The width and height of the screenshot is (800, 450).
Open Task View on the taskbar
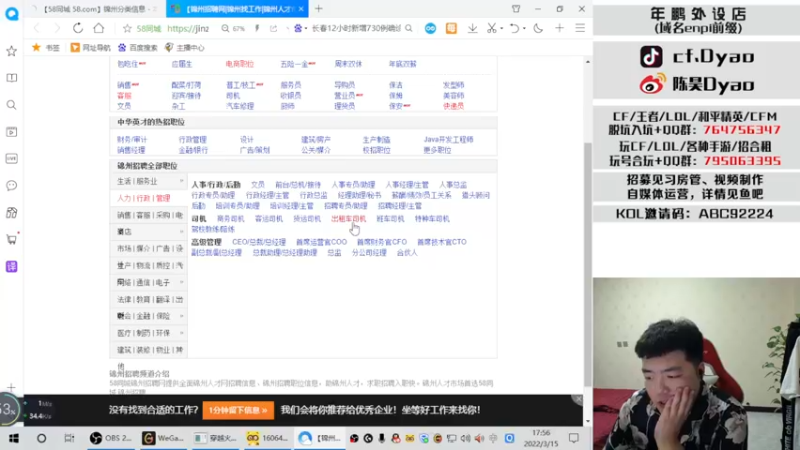pos(69,438)
